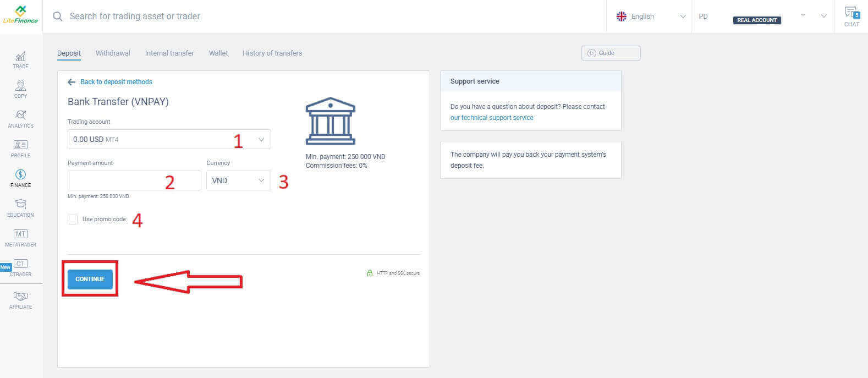Switch to History of transfers tab
Image resolution: width=868 pixels, height=378 pixels.
click(x=272, y=53)
